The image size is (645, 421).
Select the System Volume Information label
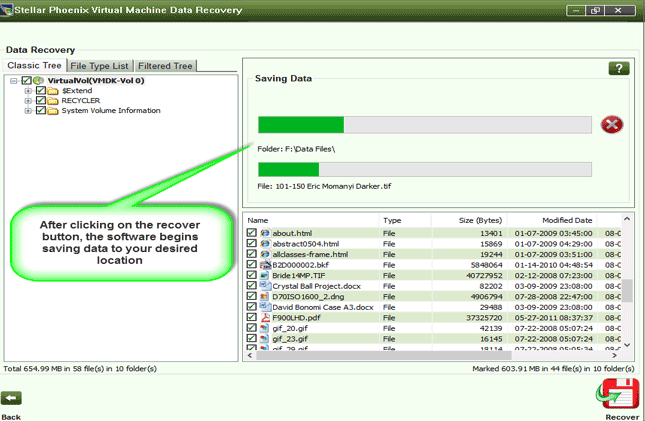(x=111, y=111)
